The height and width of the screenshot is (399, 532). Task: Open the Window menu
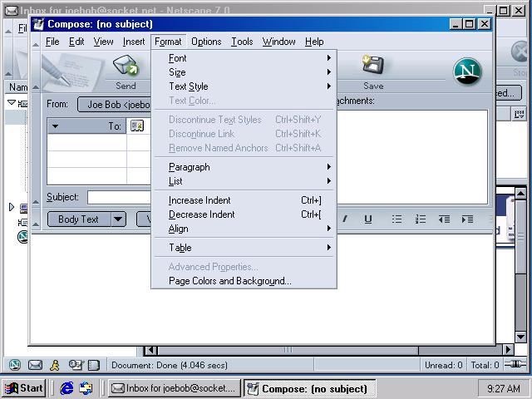tap(278, 42)
